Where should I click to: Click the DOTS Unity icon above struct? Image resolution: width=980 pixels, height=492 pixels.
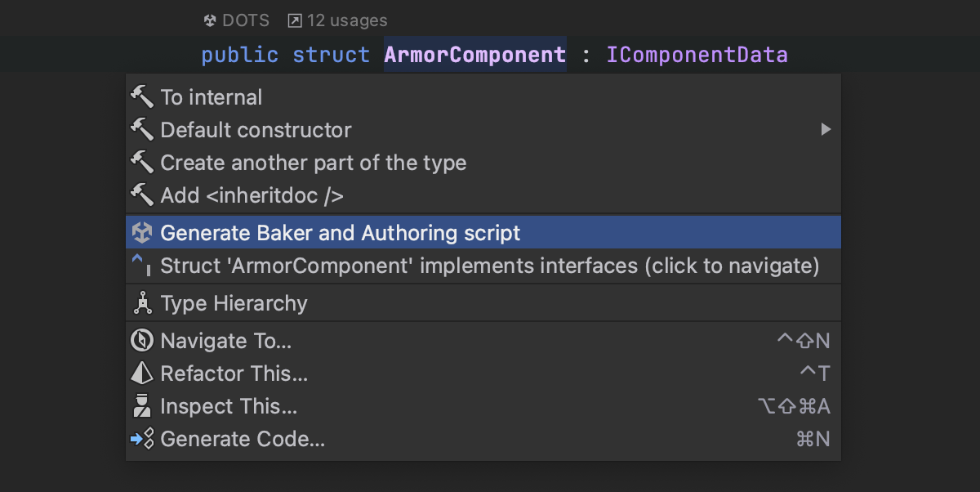(x=210, y=20)
